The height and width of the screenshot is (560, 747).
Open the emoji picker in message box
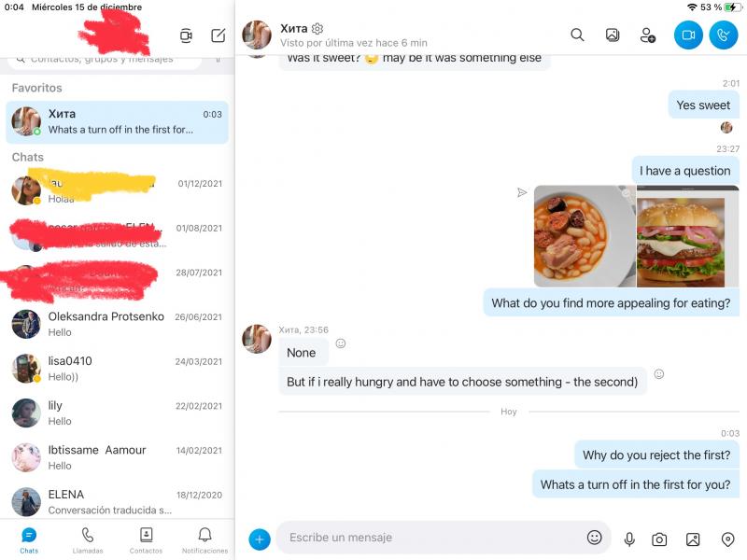click(595, 538)
